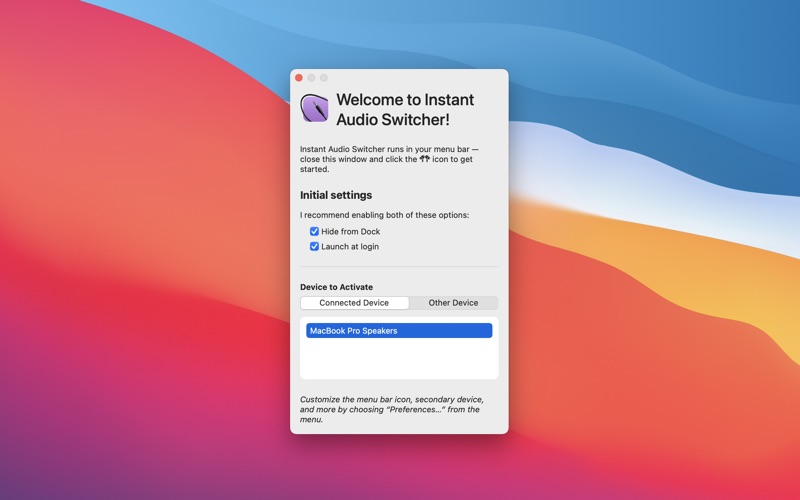Click the Welcome to Instant Audio Switcher heading
The image size is (800, 500).
[x=405, y=109]
